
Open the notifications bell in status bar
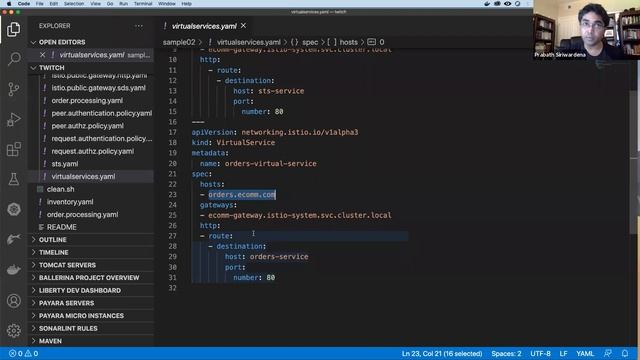pos(625,353)
